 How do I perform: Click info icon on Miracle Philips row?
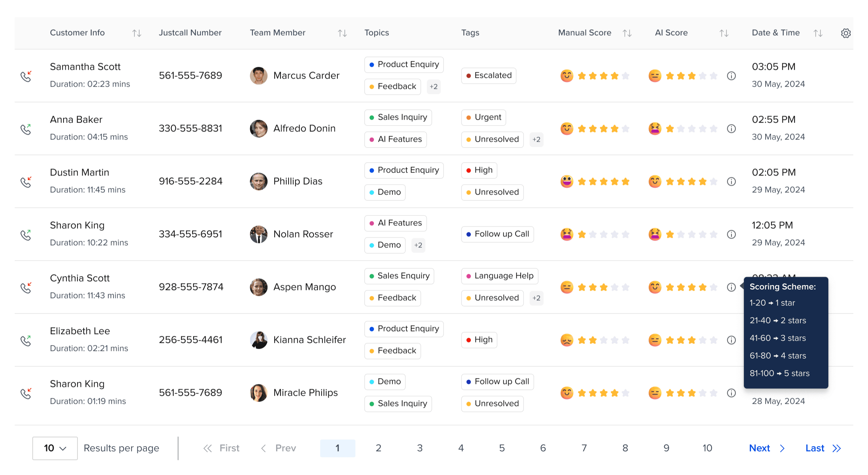(x=731, y=393)
